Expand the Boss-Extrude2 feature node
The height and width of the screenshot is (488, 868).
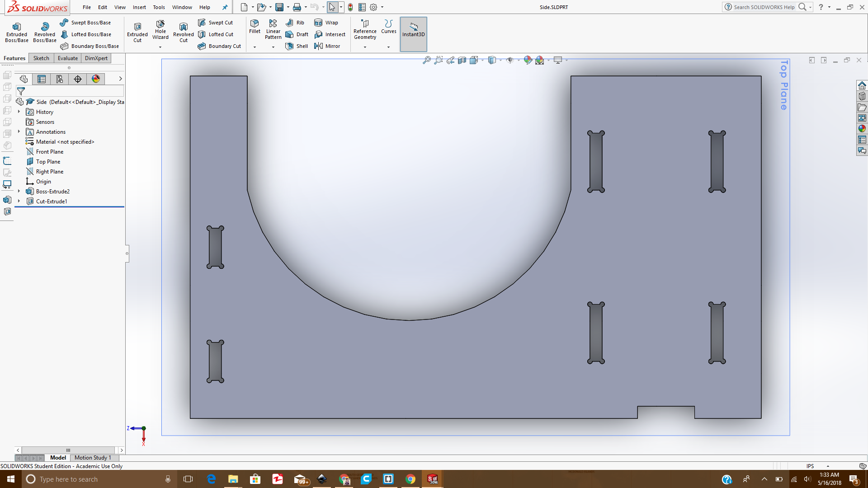[19, 192]
